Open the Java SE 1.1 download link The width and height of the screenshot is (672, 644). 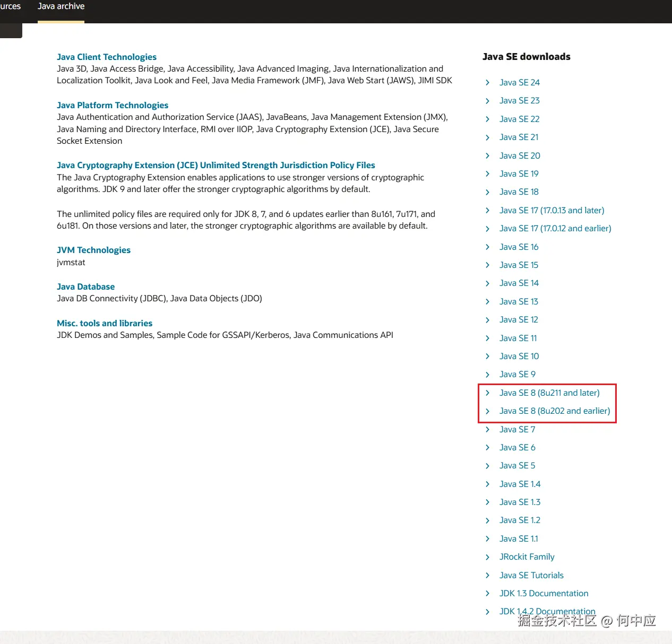pos(519,538)
